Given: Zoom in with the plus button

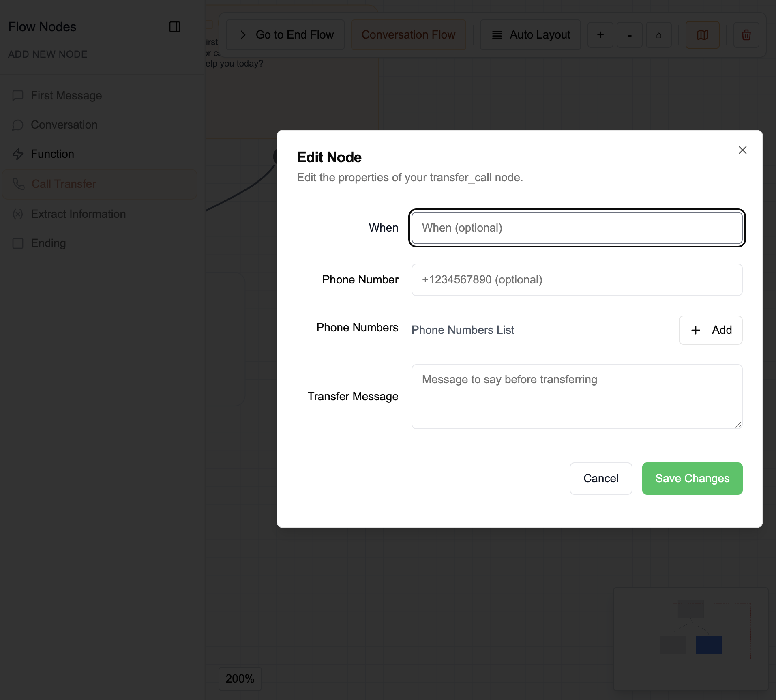Looking at the screenshot, I should [x=600, y=35].
